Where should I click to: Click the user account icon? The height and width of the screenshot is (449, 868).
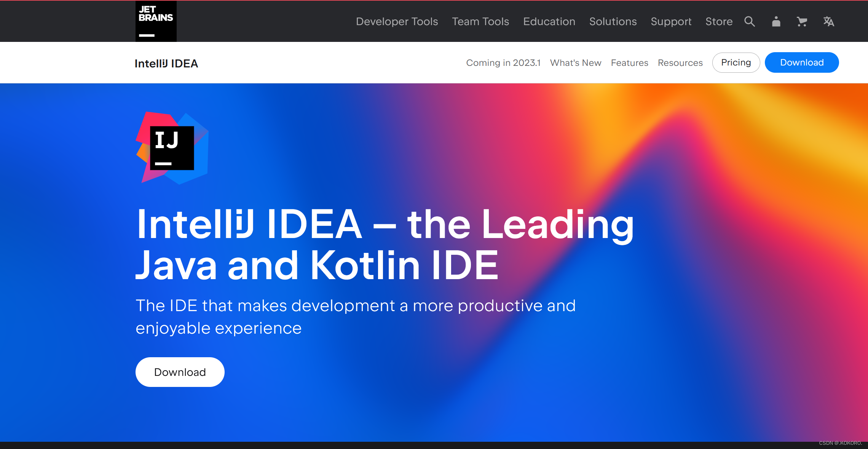point(776,21)
